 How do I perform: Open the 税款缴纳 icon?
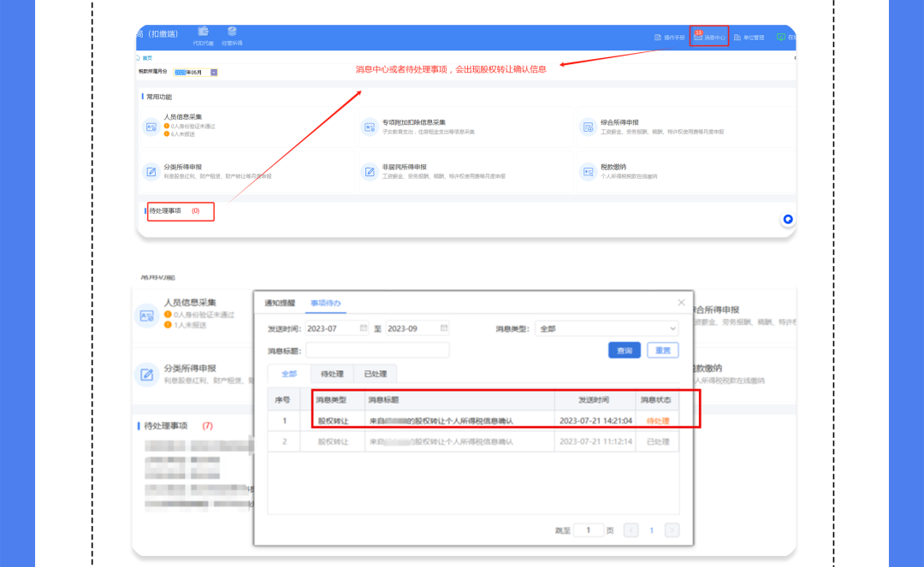588,171
